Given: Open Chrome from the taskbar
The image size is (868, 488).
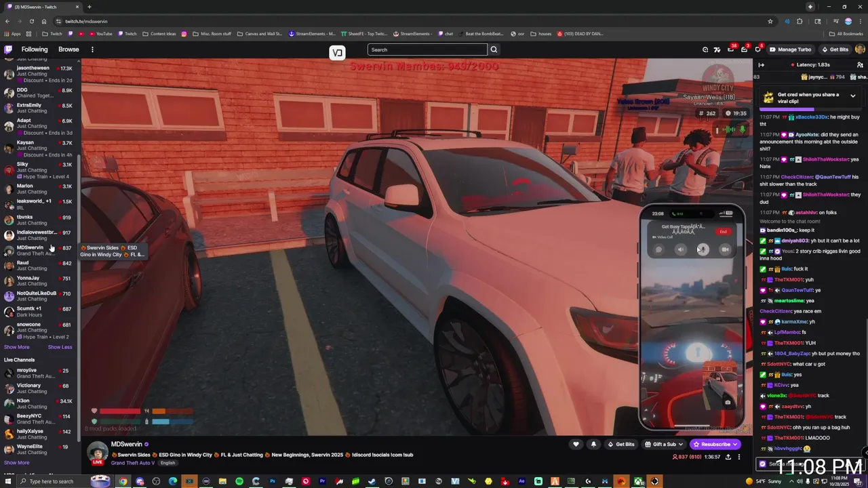Looking at the screenshot, I should click(x=123, y=481).
